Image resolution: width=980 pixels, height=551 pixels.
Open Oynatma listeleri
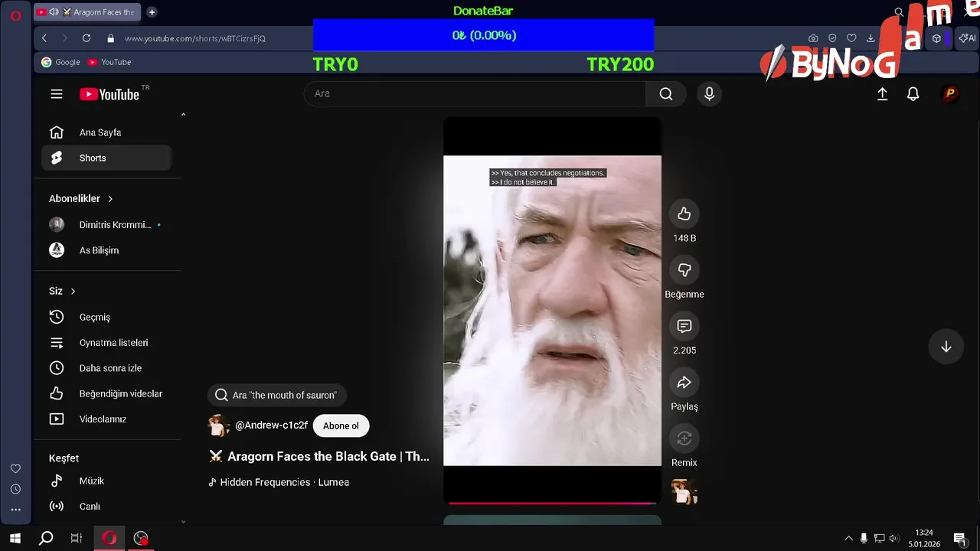106,343
